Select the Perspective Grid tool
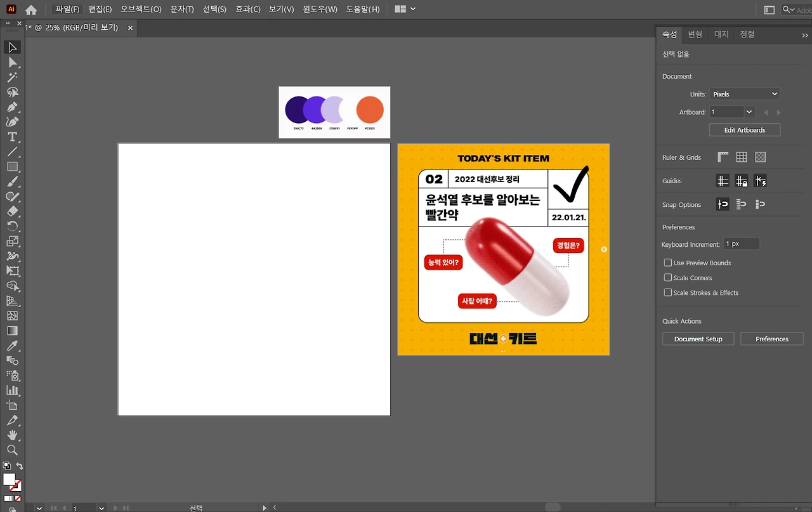Viewport: 812px width, 512px height. pos(12,301)
